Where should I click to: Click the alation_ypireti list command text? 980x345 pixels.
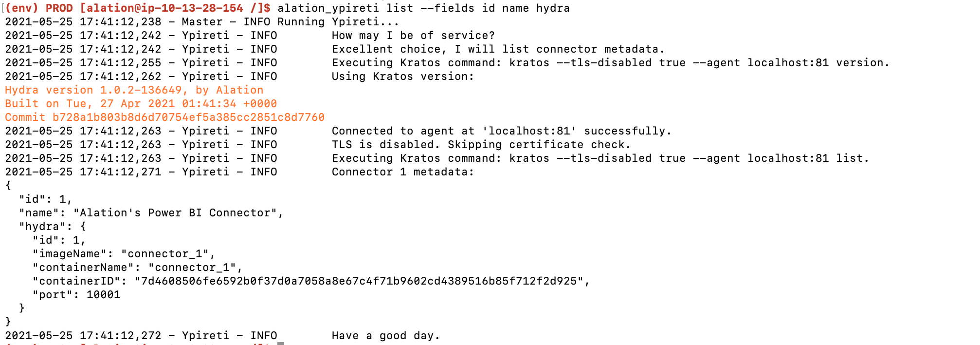[x=423, y=8]
